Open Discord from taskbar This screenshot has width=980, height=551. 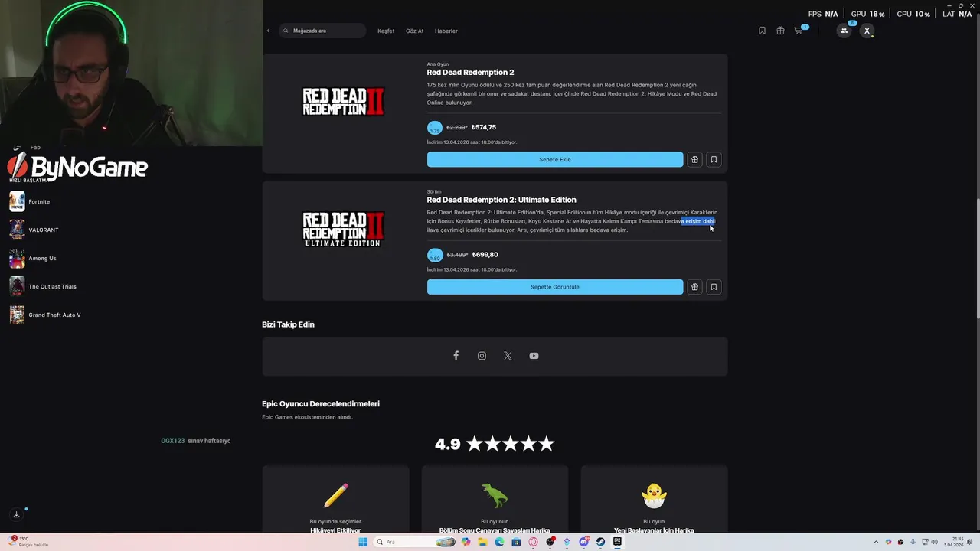tap(584, 542)
